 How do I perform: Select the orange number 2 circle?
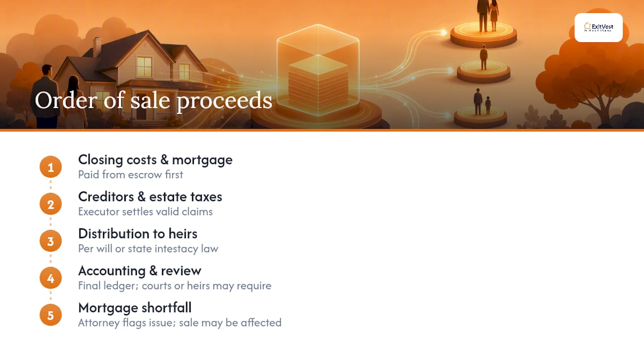click(51, 204)
